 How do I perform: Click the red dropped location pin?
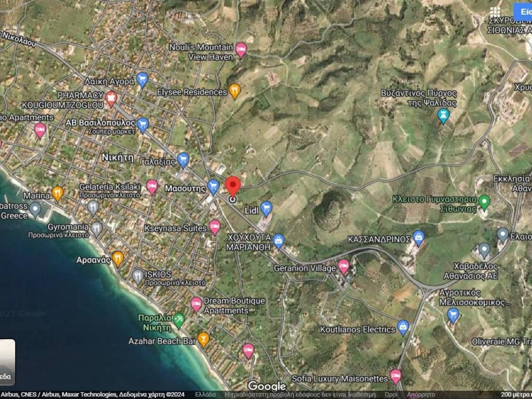(x=233, y=187)
